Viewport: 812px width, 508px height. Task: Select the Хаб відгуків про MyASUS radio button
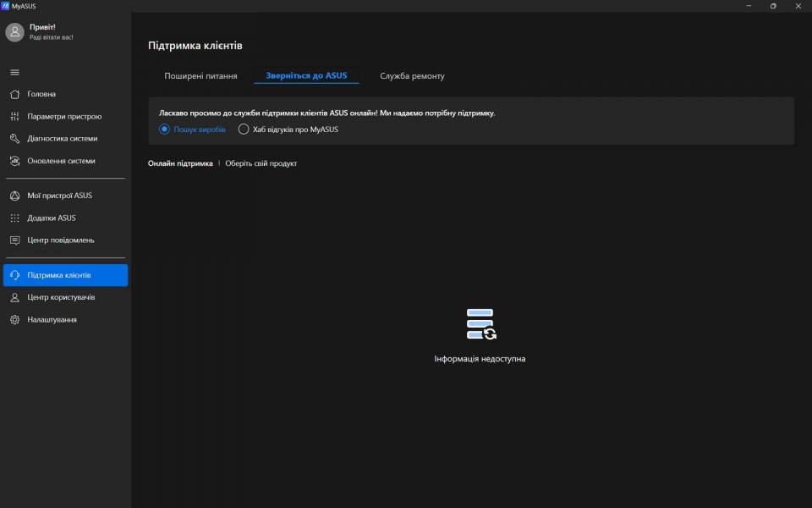243,129
